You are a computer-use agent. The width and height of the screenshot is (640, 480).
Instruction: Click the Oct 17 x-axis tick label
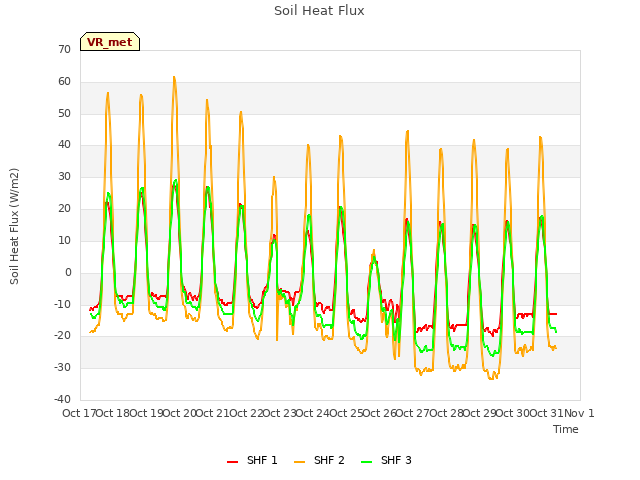pyautogui.click(x=79, y=413)
